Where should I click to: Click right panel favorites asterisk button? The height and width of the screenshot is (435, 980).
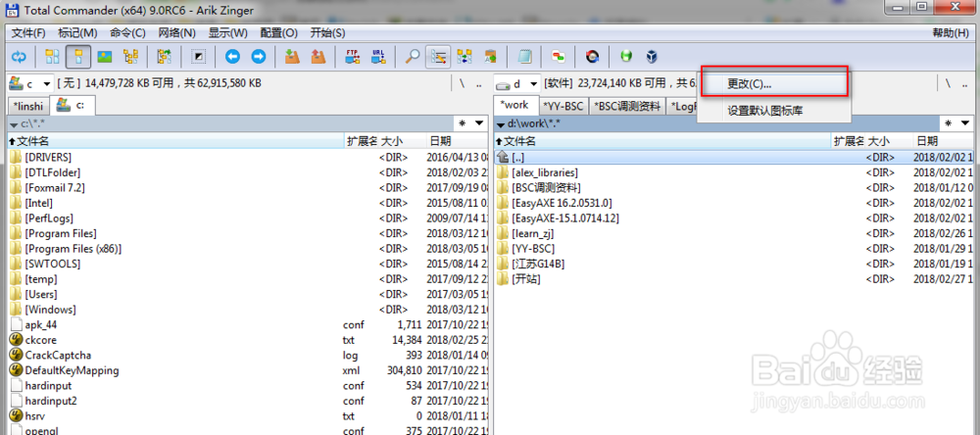point(948,123)
